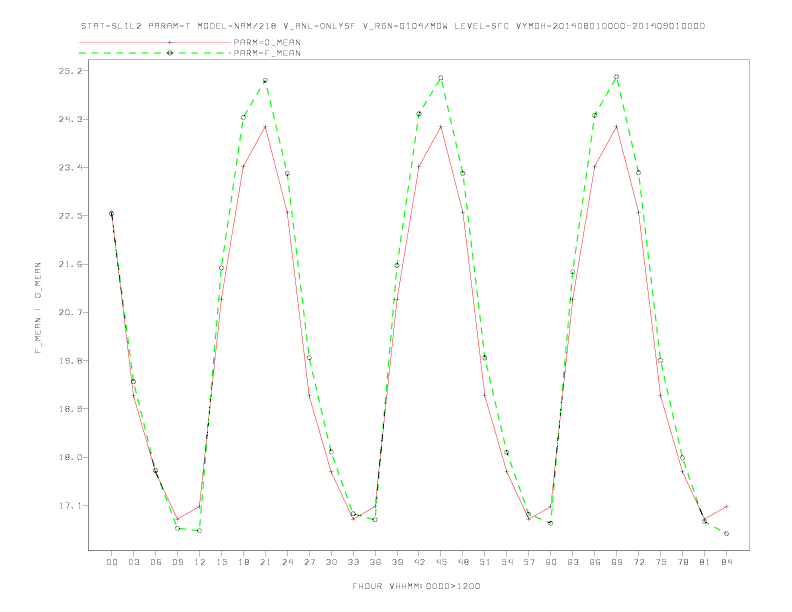The height and width of the screenshot is (612, 792).
Task: Click the x-axis tick label 39
Action: [x=397, y=562]
